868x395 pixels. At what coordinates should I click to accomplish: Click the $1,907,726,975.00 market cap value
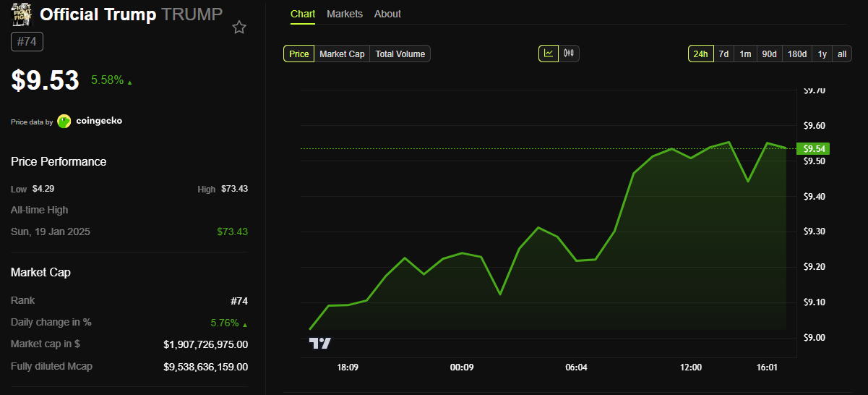click(x=206, y=344)
